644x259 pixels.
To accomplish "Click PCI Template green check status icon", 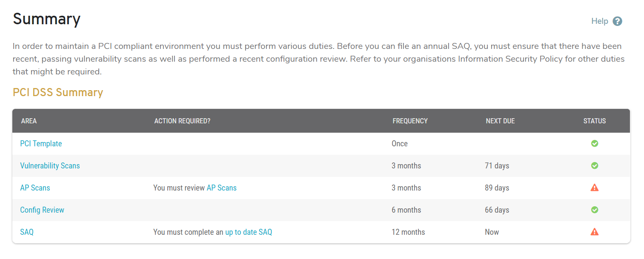I will pos(595,144).
